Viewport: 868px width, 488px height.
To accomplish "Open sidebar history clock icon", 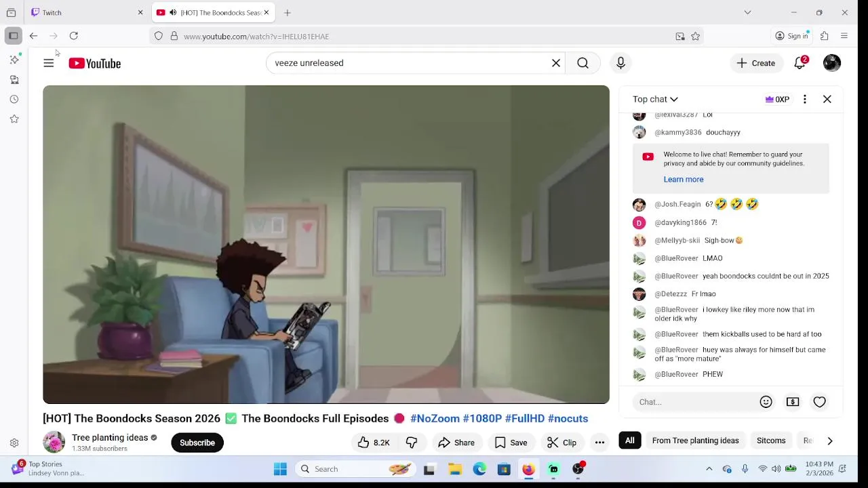I will coord(14,100).
